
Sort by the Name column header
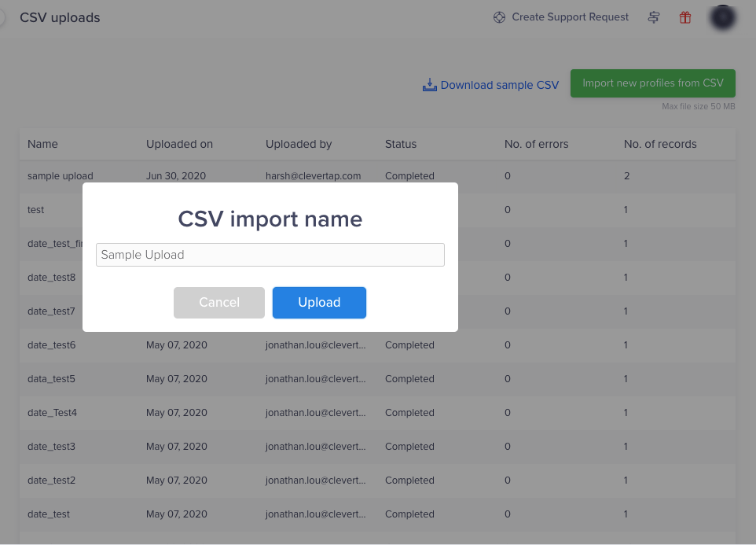point(42,144)
